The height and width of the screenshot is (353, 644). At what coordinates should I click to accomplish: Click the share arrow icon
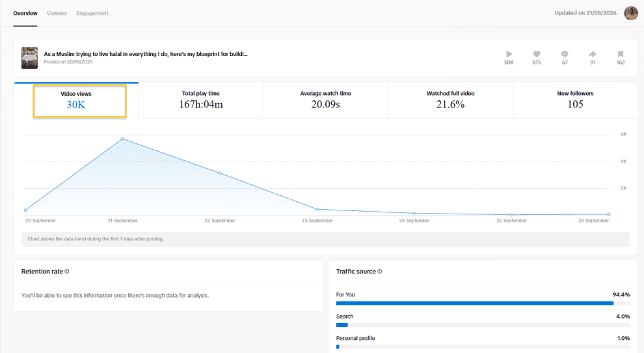pos(592,54)
